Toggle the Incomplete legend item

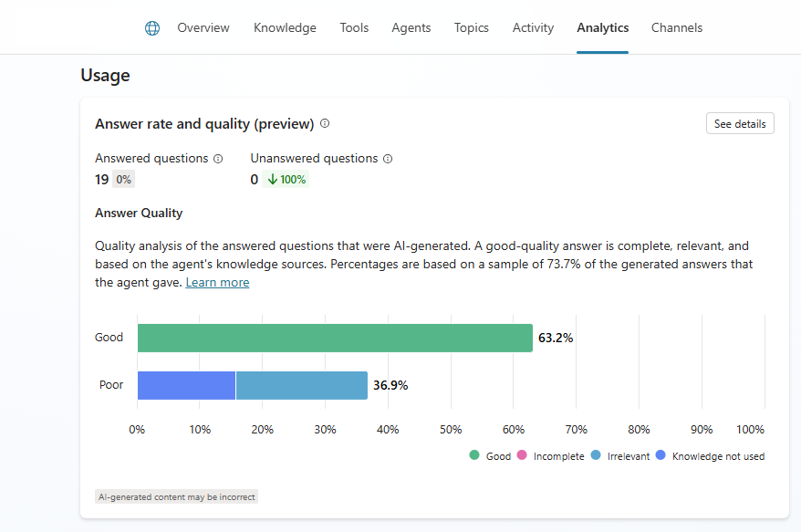(x=550, y=455)
